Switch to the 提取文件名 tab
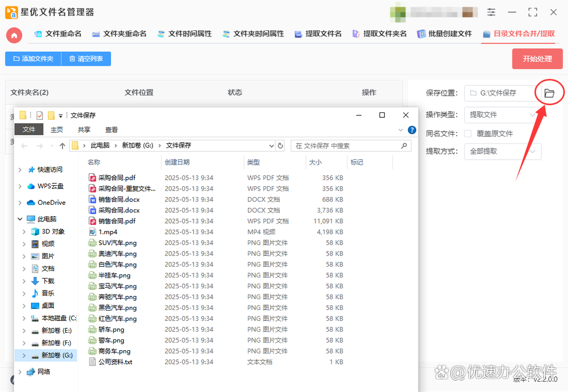The height and width of the screenshot is (392, 568). click(318, 34)
